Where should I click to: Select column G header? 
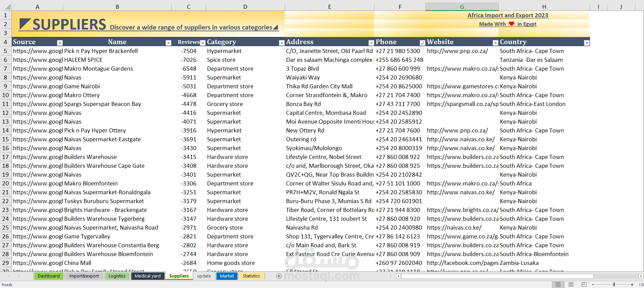(462, 7)
